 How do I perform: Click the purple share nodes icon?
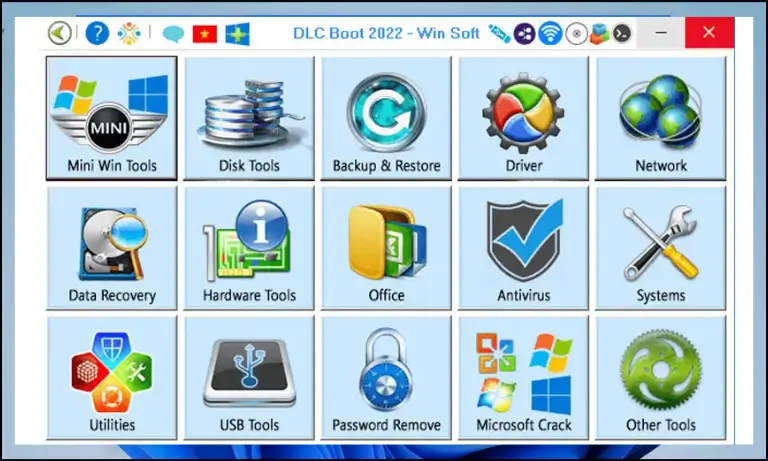point(524,34)
